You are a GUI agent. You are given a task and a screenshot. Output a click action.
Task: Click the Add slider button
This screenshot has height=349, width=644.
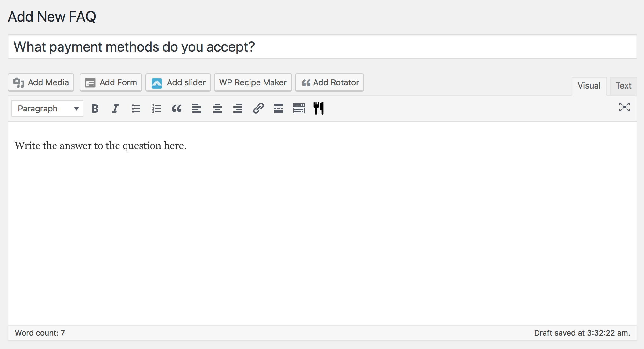click(x=178, y=82)
